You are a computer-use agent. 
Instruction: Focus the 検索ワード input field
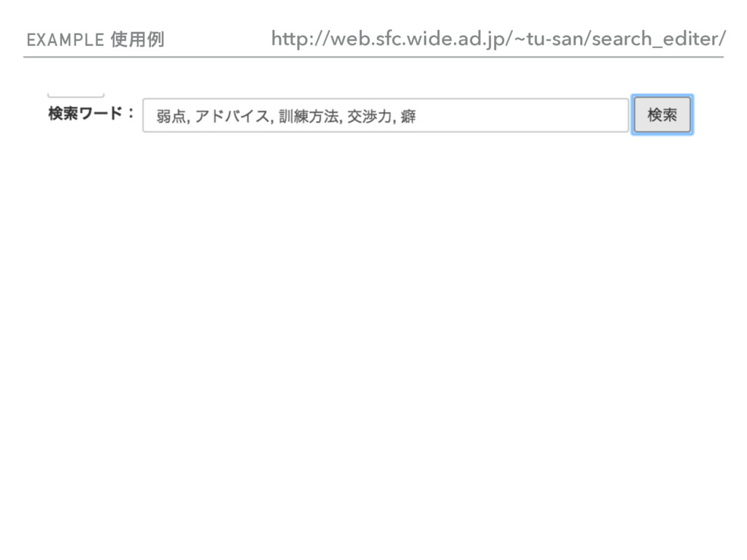pos(385,115)
